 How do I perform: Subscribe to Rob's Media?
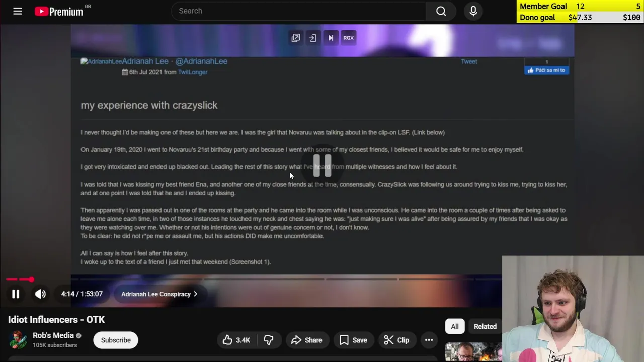pos(116,340)
